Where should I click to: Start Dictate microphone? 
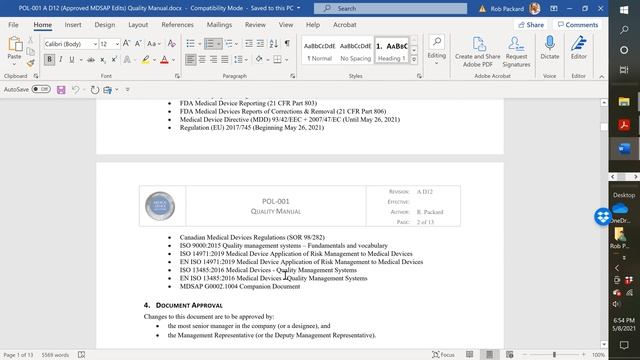pos(550,48)
